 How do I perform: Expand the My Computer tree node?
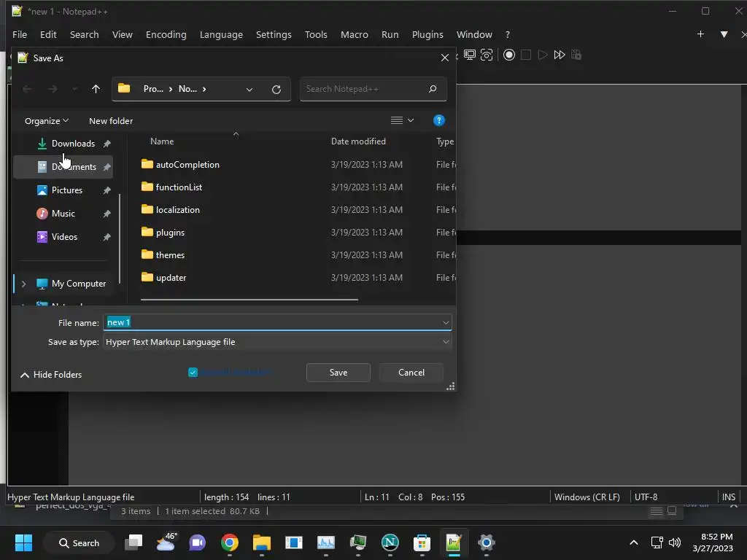(x=23, y=284)
